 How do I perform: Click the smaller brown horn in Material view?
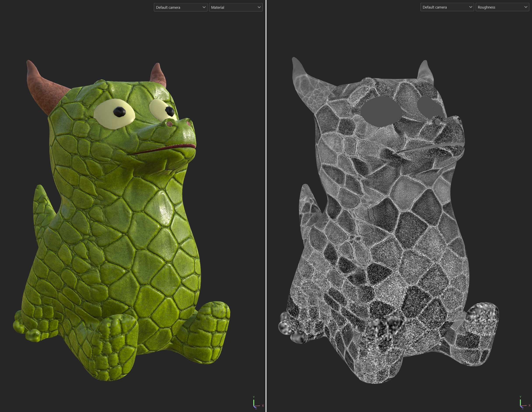coord(158,74)
